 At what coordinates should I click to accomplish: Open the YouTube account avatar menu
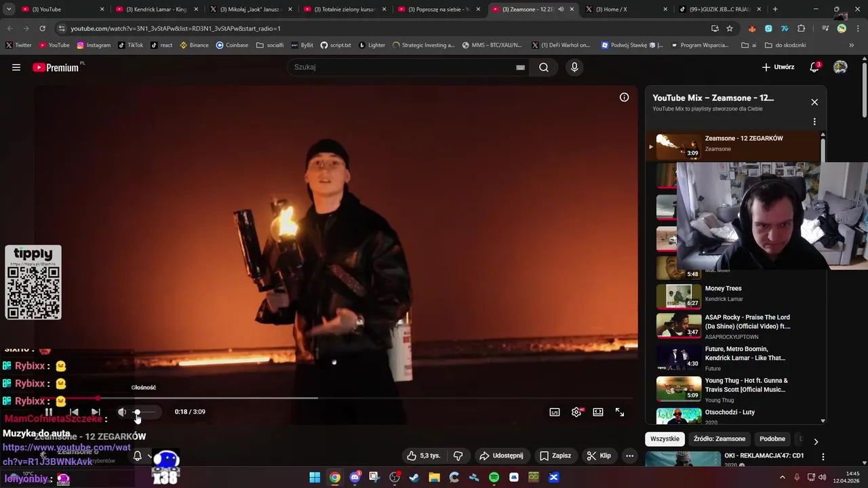[x=840, y=67]
